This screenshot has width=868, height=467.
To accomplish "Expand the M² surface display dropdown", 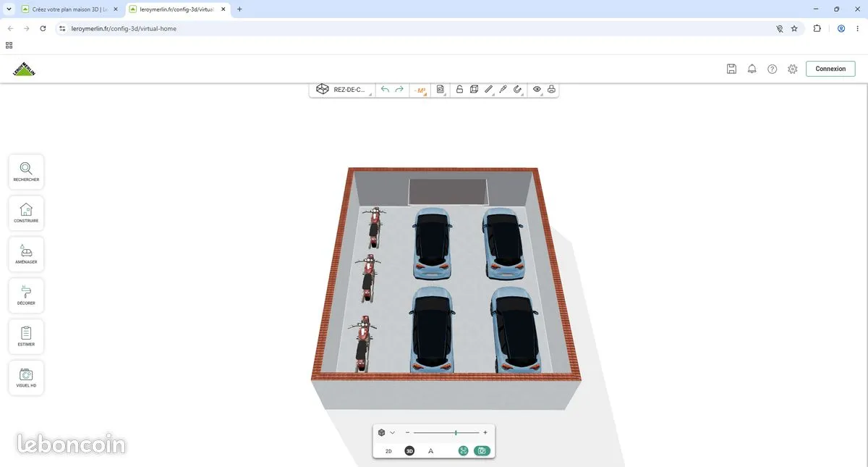I will (x=420, y=90).
